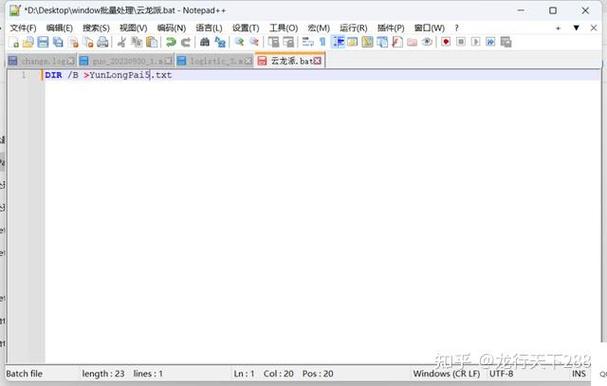Click the macro Playback icon
607x386 pixels.
tap(476, 42)
